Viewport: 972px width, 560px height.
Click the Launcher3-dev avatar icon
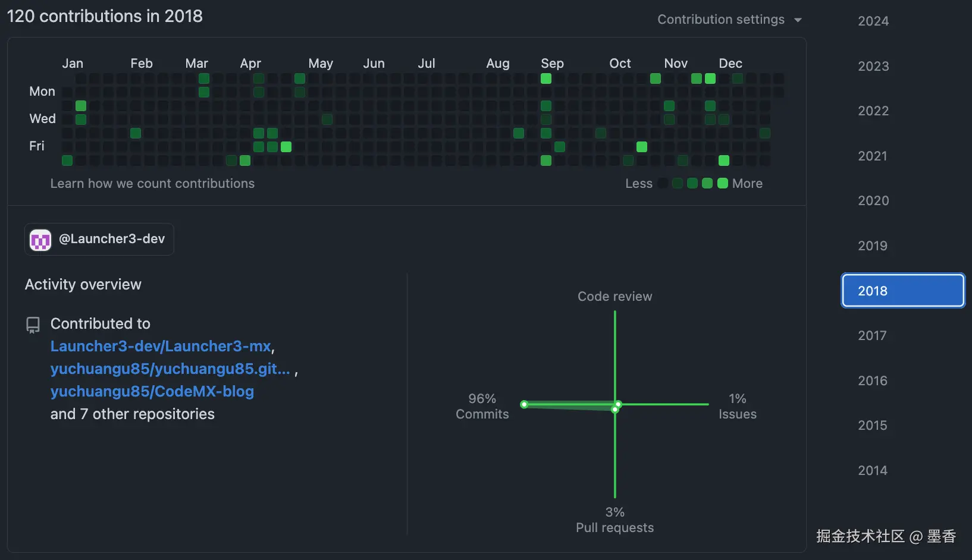(40, 239)
